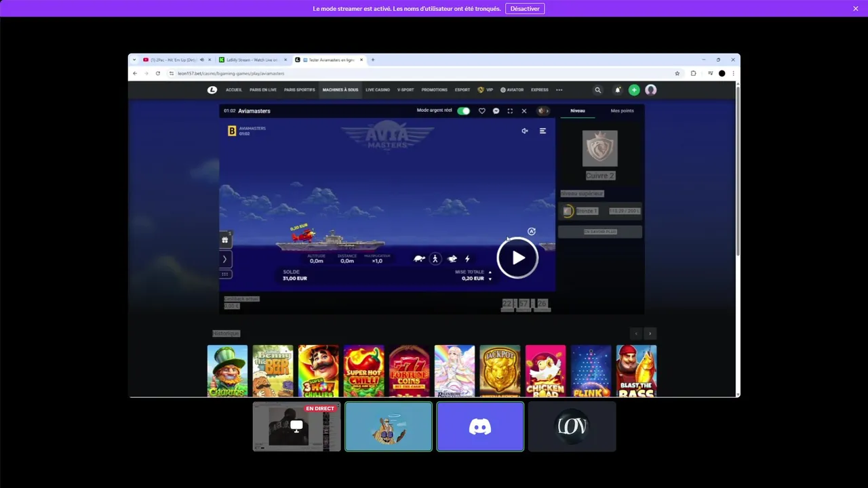The width and height of the screenshot is (868, 488).
Task: Open PARIS EN LIVE section
Action: coord(263,89)
